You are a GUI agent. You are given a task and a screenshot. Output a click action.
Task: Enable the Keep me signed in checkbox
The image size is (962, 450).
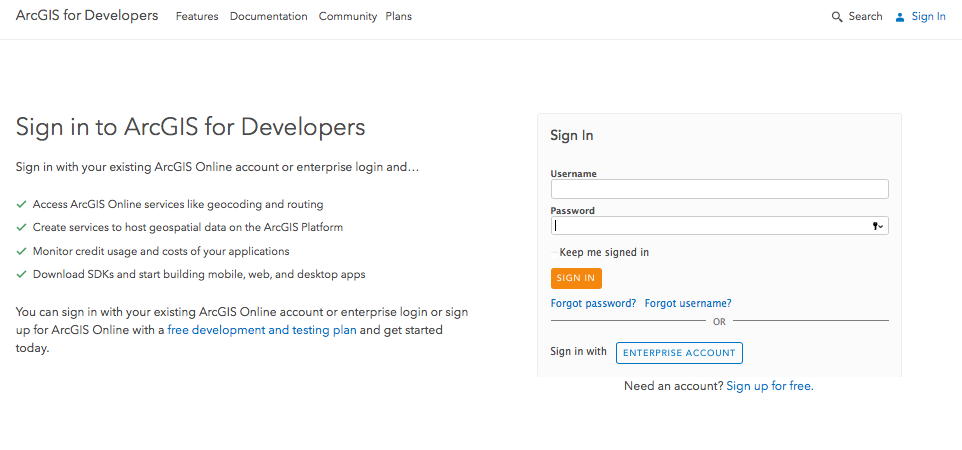(x=555, y=252)
